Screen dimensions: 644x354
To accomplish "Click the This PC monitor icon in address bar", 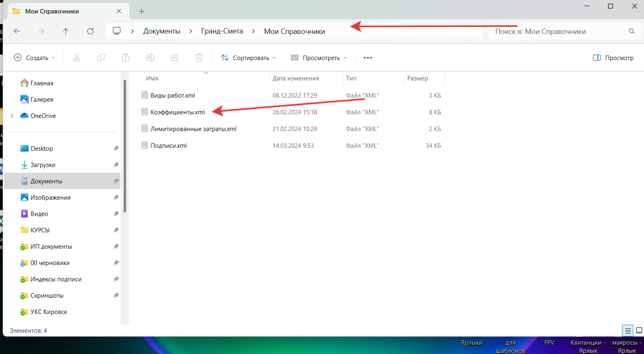I will pos(117,31).
